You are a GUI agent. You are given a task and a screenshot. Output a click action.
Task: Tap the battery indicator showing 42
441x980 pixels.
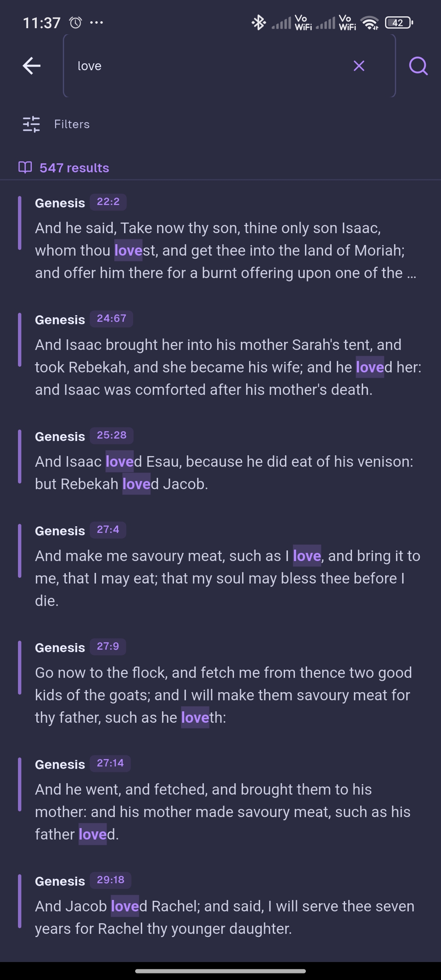tap(398, 22)
